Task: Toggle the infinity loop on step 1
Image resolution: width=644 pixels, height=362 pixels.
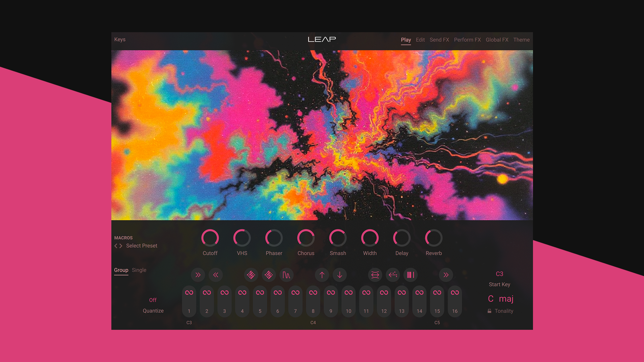Action: coord(189,292)
